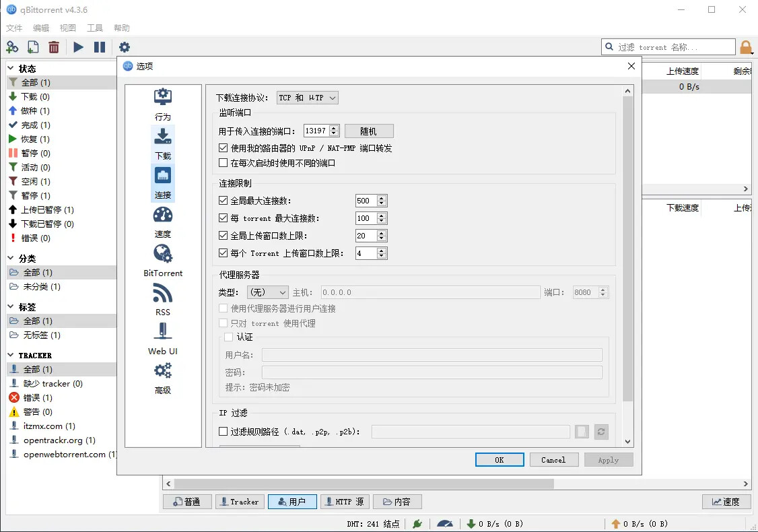Screen dimensions: 758x532
Task: Click the horizontal scrollbar below the dialog
Action: (x=364, y=484)
